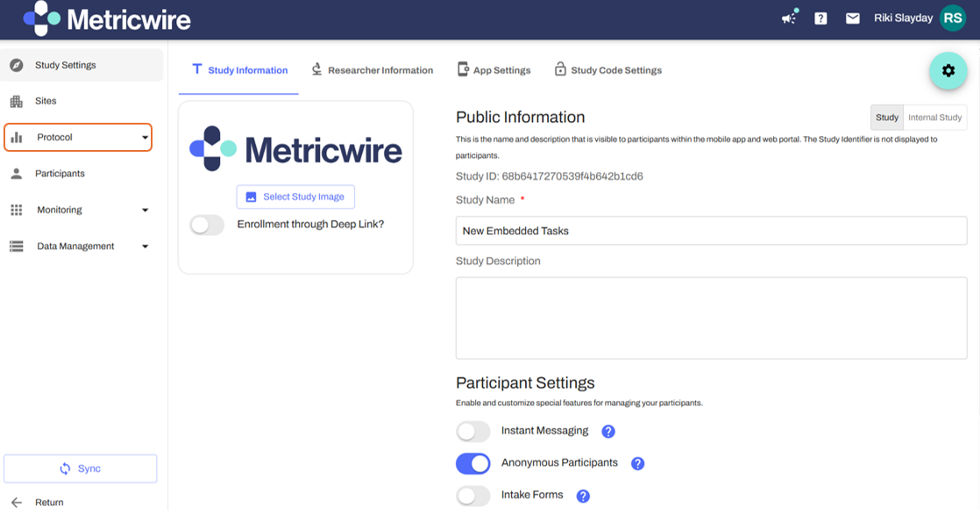The width and height of the screenshot is (980, 521).
Task: Click the floating gear settings button
Action: click(948, 71)
